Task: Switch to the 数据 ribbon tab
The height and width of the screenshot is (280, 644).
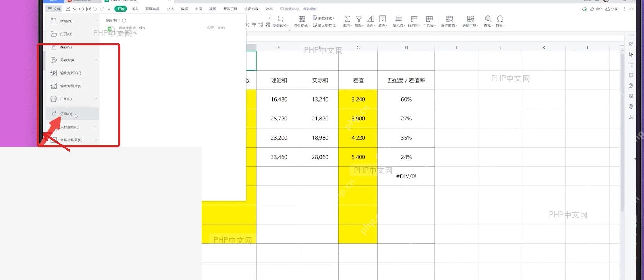Action: (184, 9)
